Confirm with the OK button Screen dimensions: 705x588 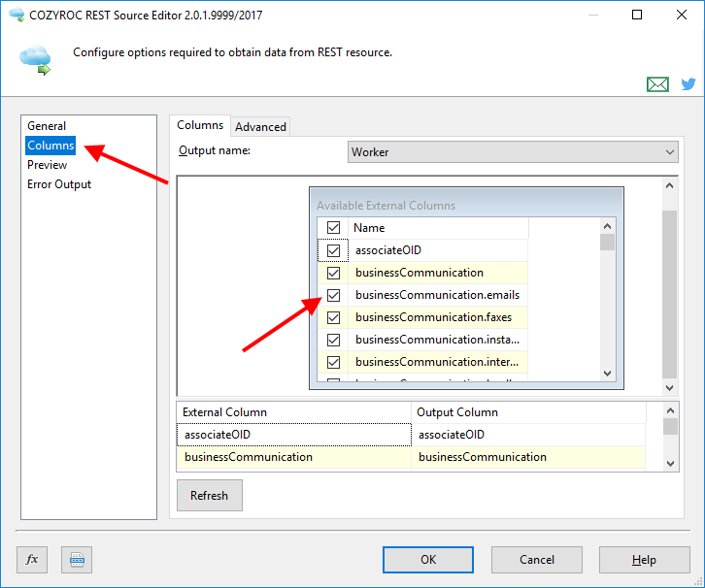(428, 560)
